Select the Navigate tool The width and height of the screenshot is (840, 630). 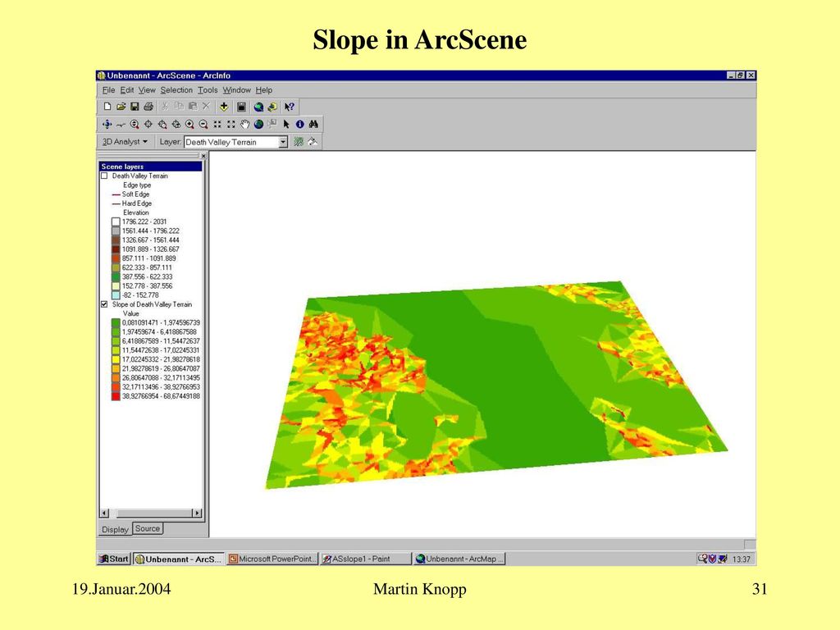pyautogui.click(x=107, y=125)
